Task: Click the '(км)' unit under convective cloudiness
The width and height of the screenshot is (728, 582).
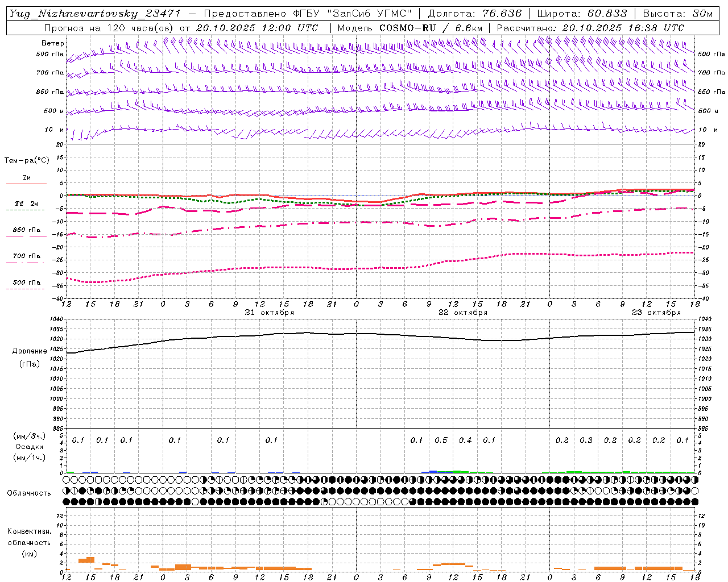Action: tap(29, 553)
